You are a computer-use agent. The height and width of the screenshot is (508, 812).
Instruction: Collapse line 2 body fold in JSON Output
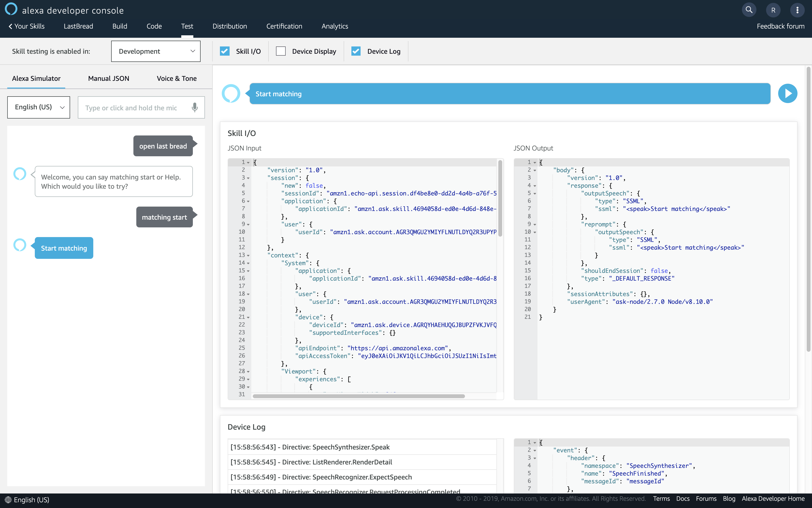535,170
